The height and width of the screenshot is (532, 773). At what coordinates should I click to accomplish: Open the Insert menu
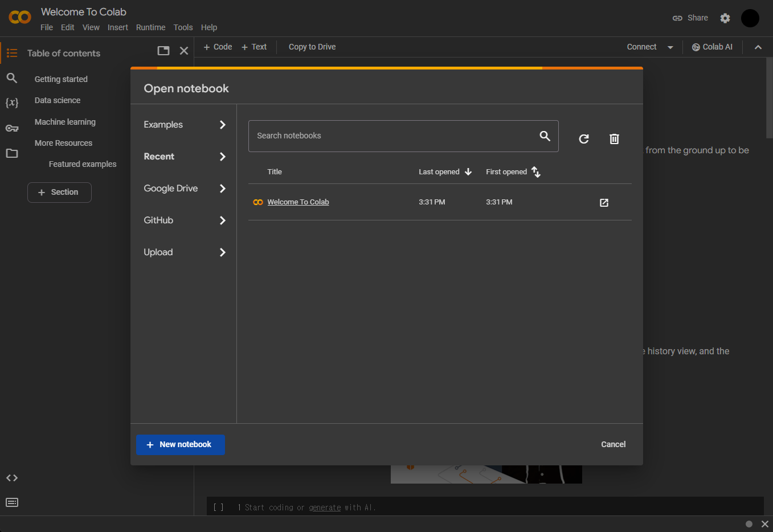click(x=118, y=27)
